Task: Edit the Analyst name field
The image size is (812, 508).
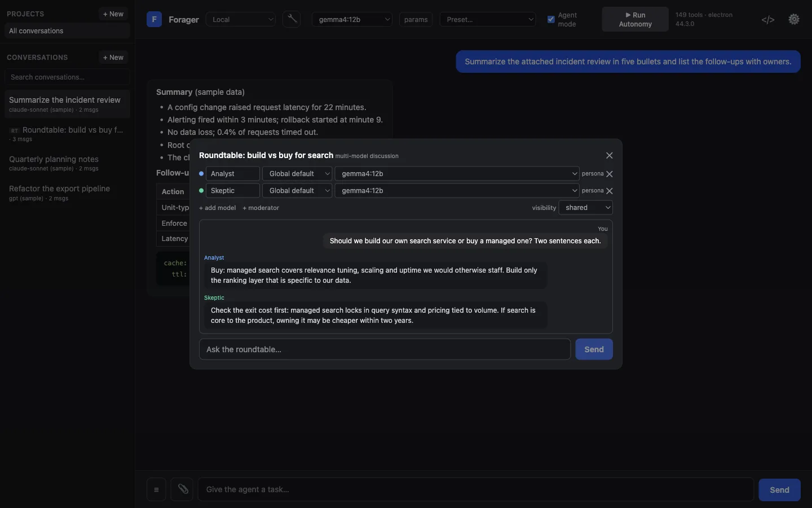Action: (233, 174)
